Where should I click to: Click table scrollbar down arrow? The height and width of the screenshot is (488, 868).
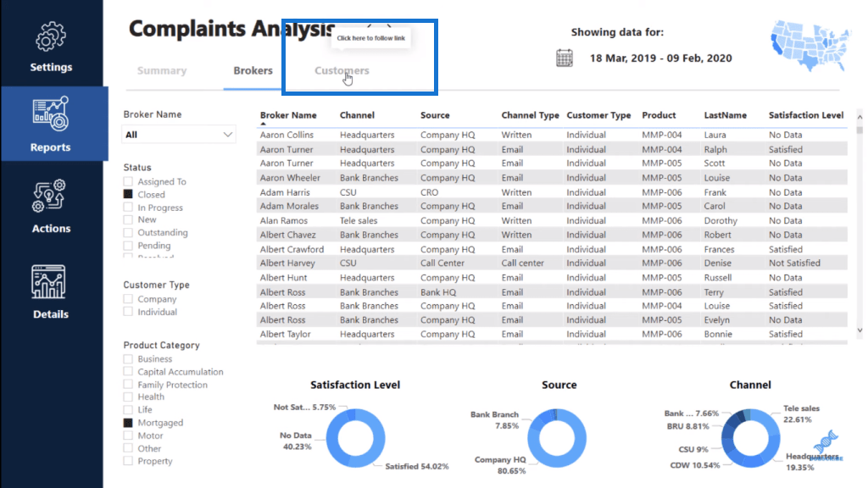(860, 330)
